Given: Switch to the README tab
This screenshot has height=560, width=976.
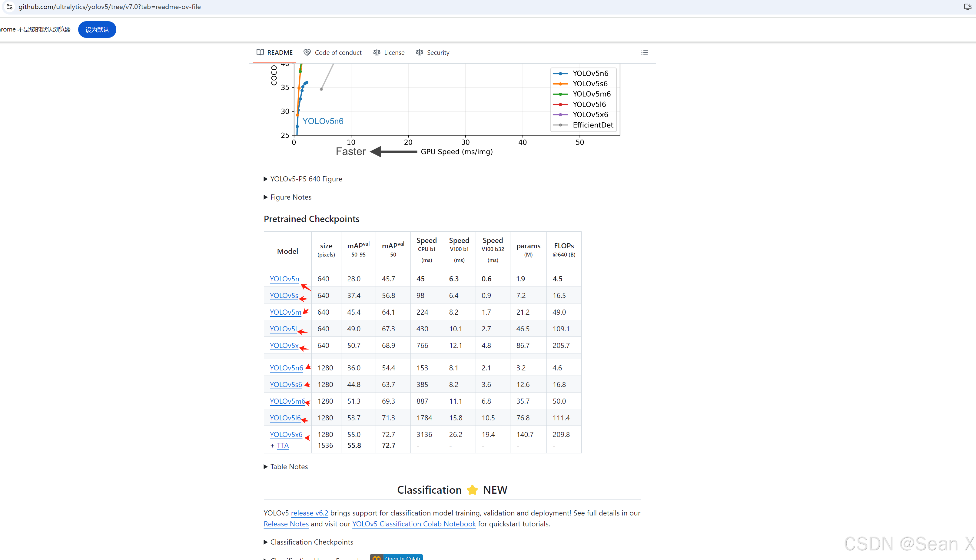Looking at the screenshot, I should pyautogui.click(x=275, y=53).
